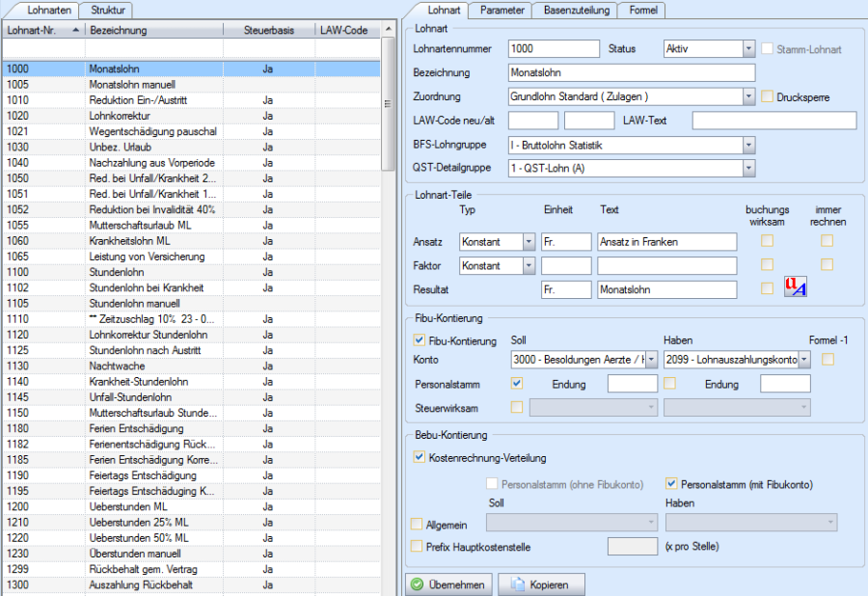868x596 pixels.
Task: Select row 1200 Ueberstunden ML
Action: [192, 506]
